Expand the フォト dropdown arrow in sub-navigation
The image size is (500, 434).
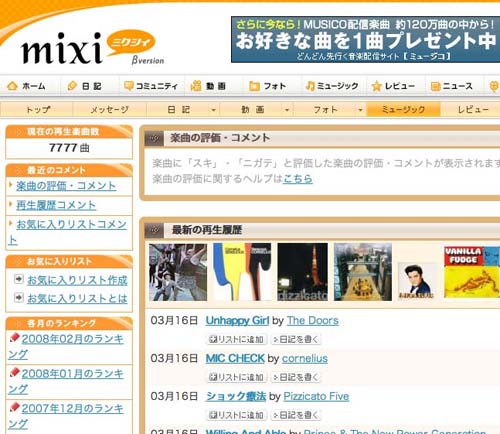tap(360, 110)
